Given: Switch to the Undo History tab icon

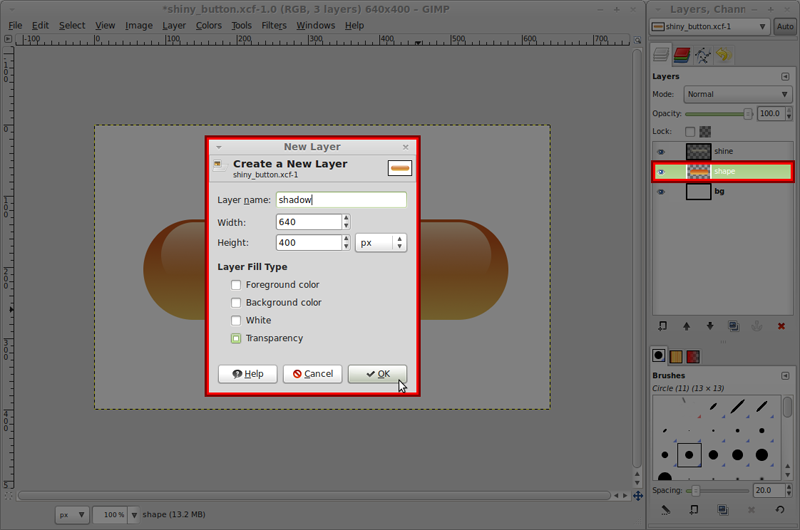Looking at the screenshot, I should coord(723,55).
